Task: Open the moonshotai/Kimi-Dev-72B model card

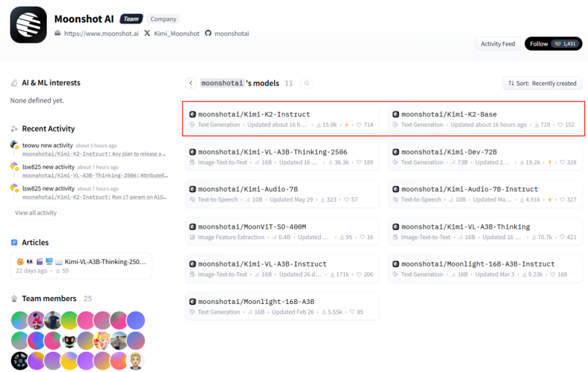Action: click(485, 157)
